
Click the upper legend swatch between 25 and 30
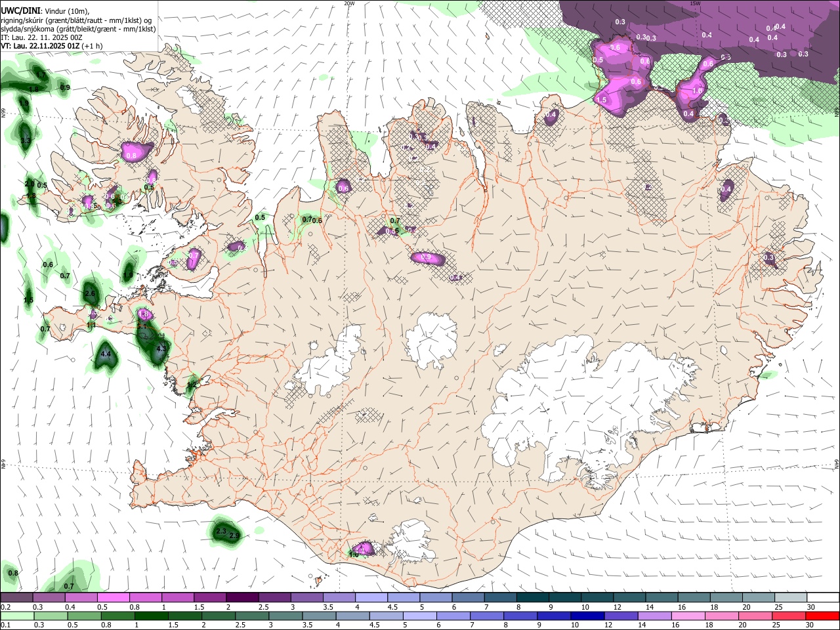tap(791, 597)
